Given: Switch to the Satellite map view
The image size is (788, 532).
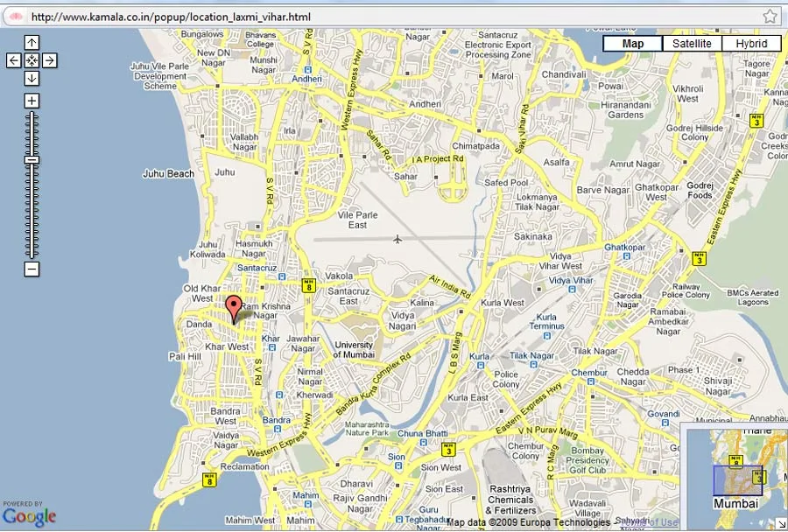Looking at the screenshot, I should coord(692,44).
